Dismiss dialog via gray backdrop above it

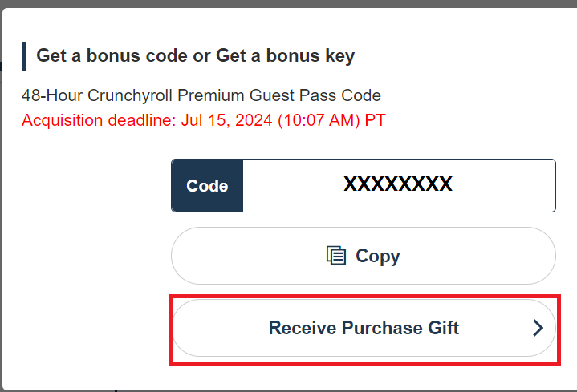coord(289,3)
